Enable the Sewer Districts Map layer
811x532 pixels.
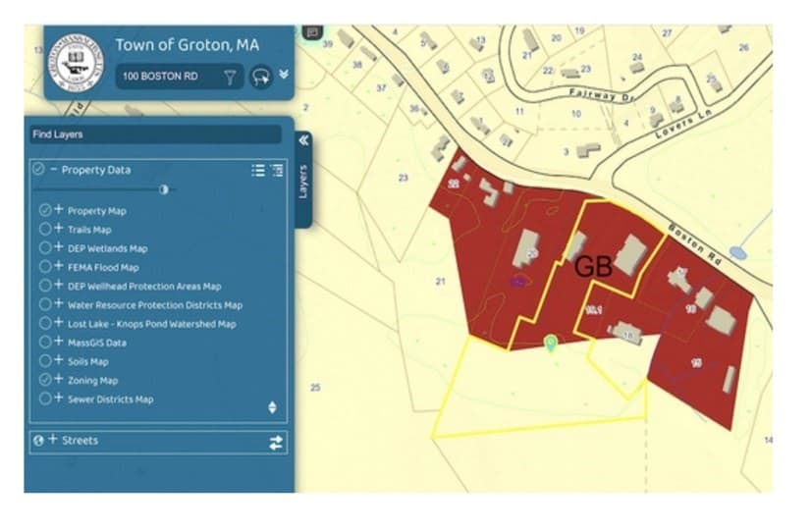[x=45, y=399]
